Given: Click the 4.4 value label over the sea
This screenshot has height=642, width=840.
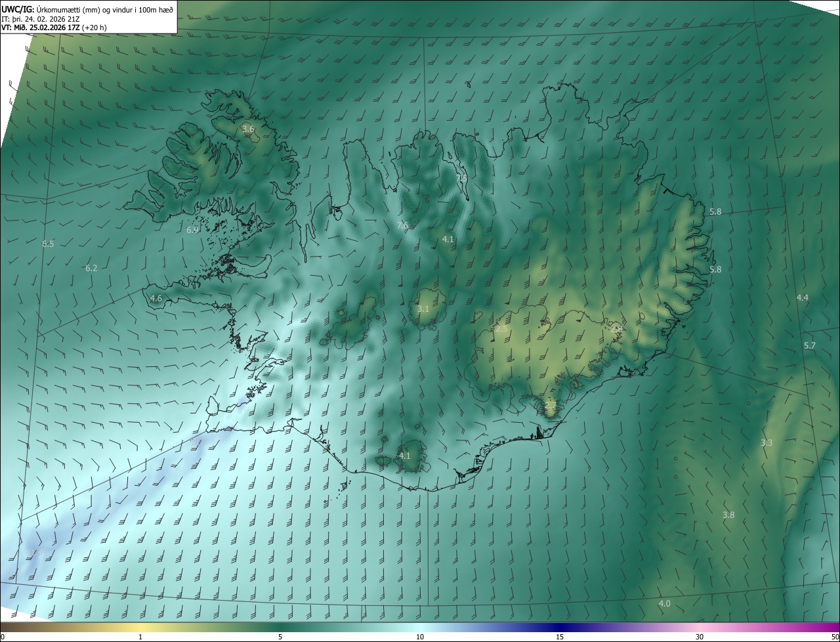Looking at the screenshot, I should click(x=803, y=298).
